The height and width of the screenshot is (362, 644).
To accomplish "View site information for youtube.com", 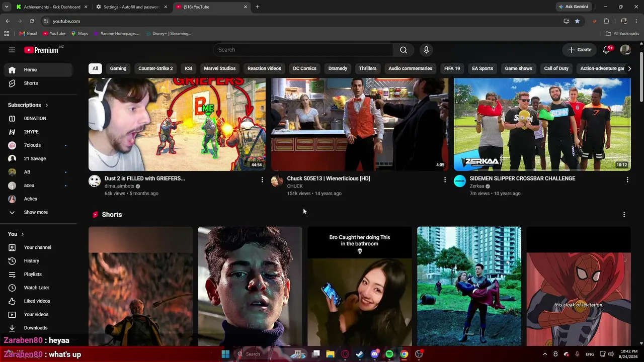I will point(46,21).
